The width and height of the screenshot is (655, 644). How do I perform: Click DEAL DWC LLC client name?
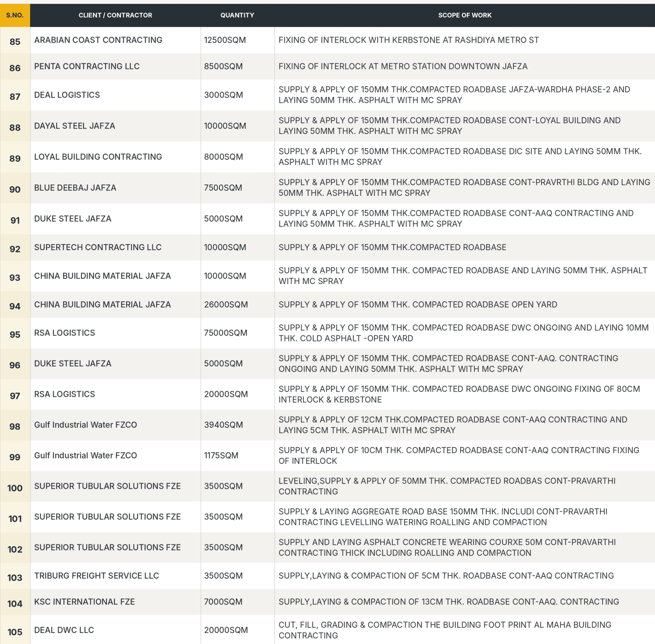click(64, 630)
